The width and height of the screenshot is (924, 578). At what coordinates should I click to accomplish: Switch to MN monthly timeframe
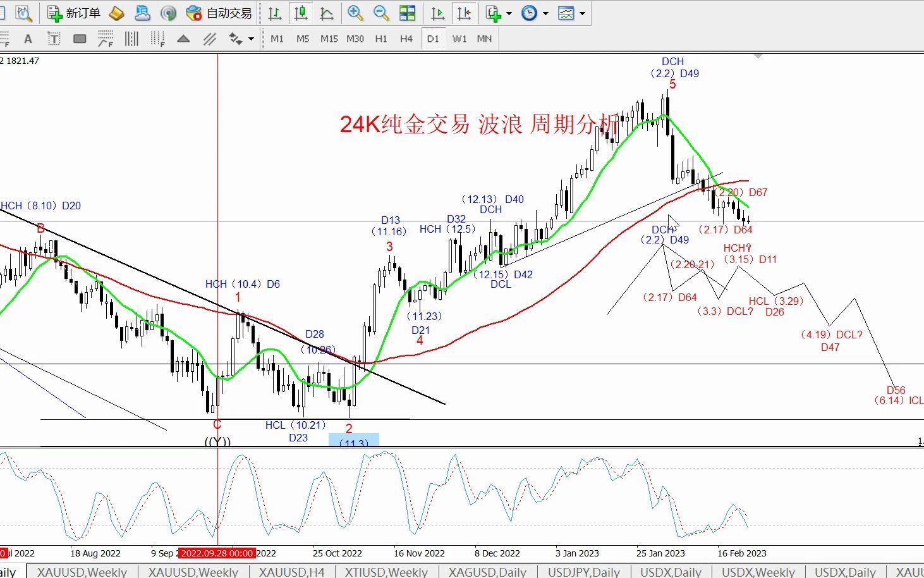click(484, 39)
